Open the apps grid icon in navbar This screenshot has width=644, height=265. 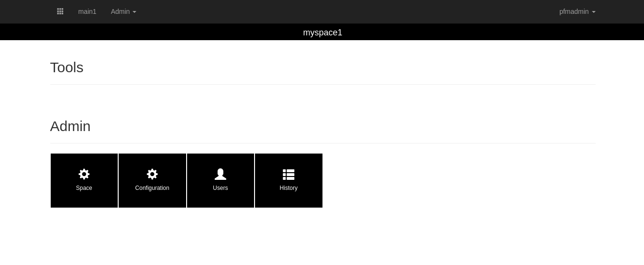60,11
